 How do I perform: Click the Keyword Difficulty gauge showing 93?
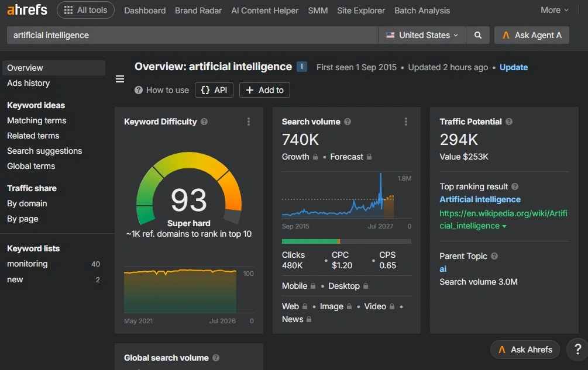(x=188, y=189)
